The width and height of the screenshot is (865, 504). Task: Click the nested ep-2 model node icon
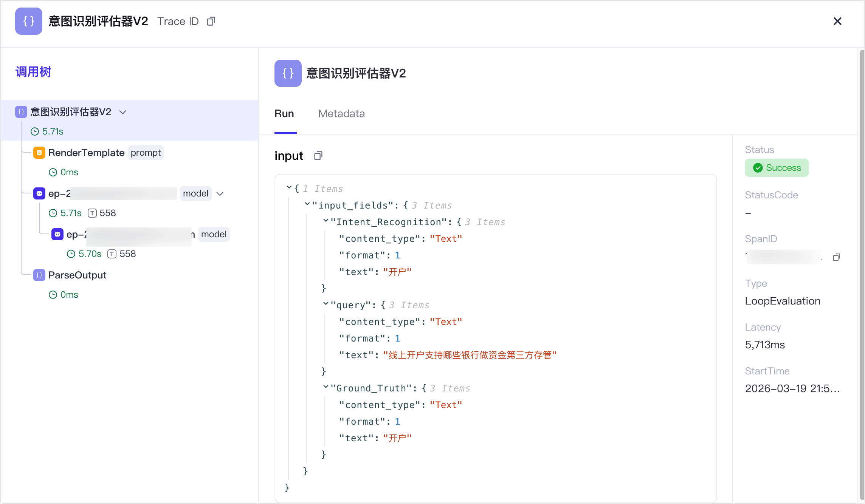click(x=57, y=234)
